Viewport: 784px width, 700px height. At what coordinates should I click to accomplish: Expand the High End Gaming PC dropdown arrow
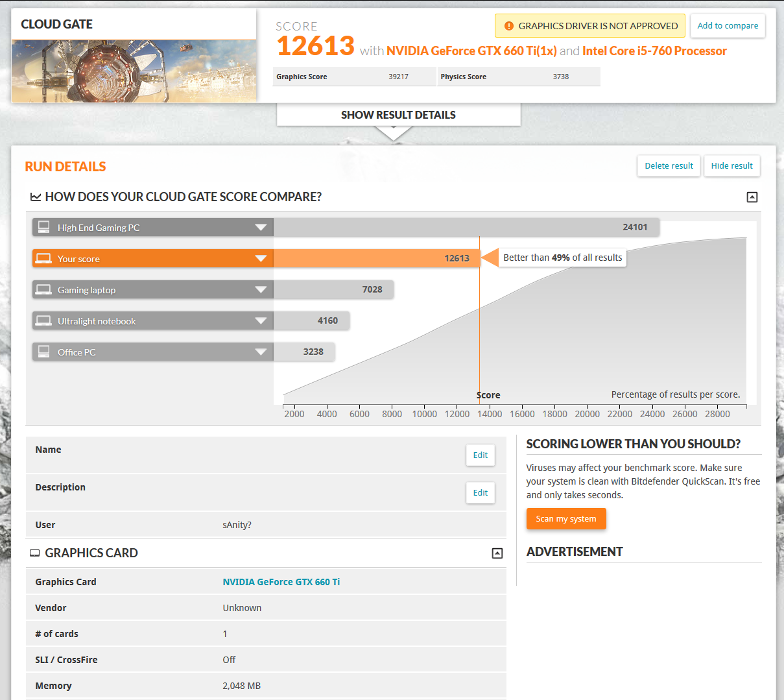point(261,227)
